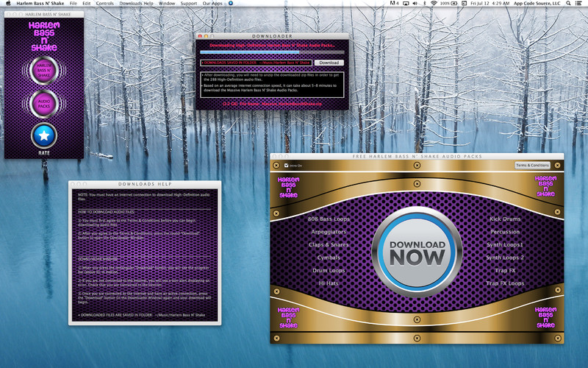Image resolution: width=588 pixels, height=368 pixels.
Task: Click the Claps & Snares label
Action: pos(329,244)
